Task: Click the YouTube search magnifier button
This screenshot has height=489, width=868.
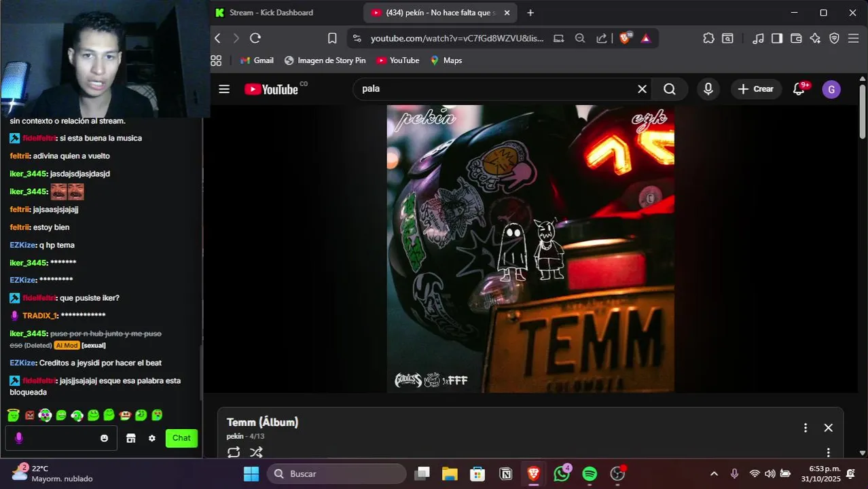Action: (x=670, y=89)
